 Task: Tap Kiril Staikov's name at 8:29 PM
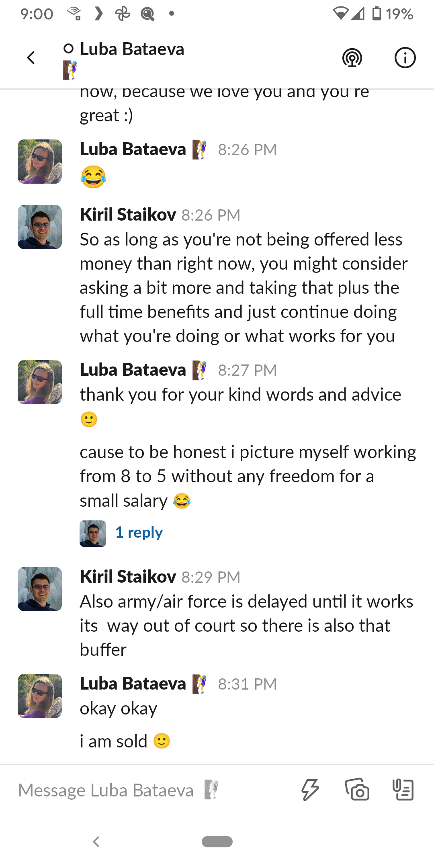pyautogui.click(x=128, y=577)
